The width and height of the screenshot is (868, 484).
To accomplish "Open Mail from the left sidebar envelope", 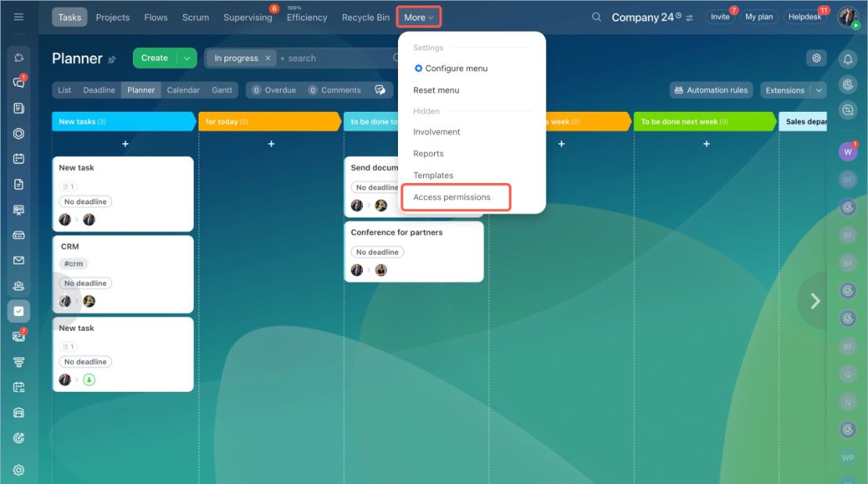I will pyautogui.click(x=19, y=260).
